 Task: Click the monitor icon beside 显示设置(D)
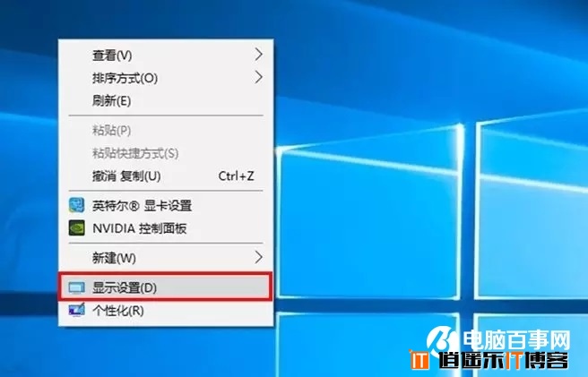76,287
